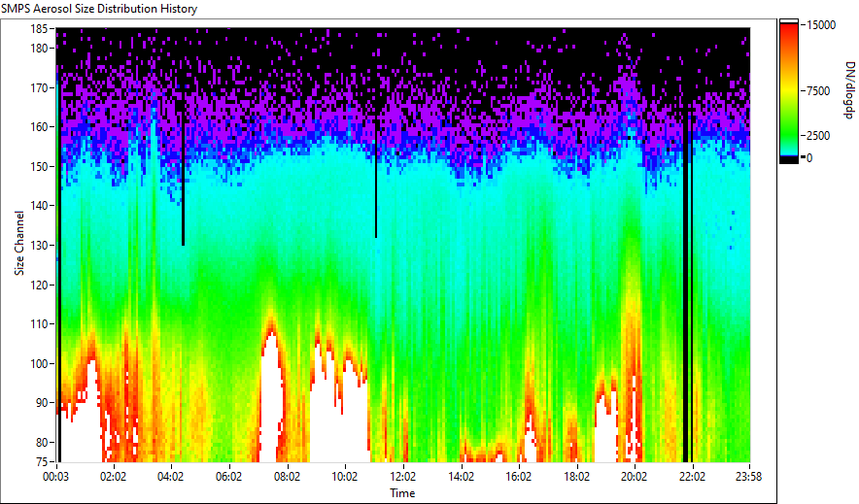Screen dimensions: 859x504
Task: Click the 22:02 time tick label
Action: click(693, 477)
